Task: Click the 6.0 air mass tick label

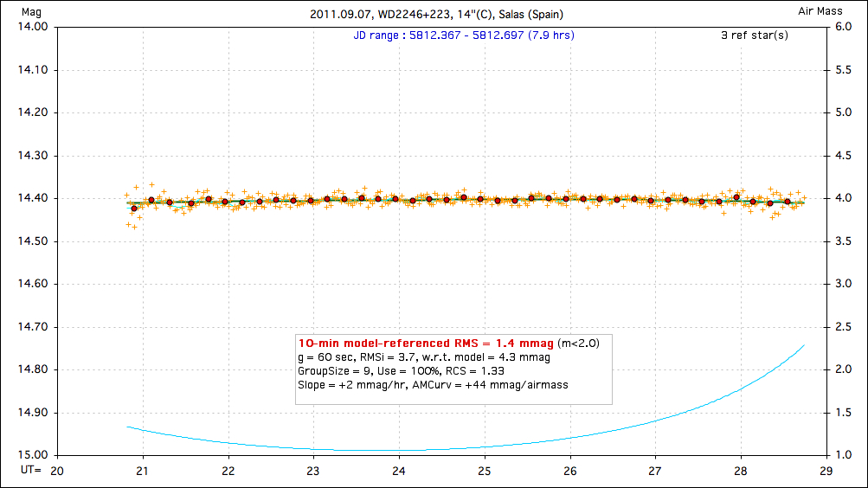Action: [x=844, y=27]
